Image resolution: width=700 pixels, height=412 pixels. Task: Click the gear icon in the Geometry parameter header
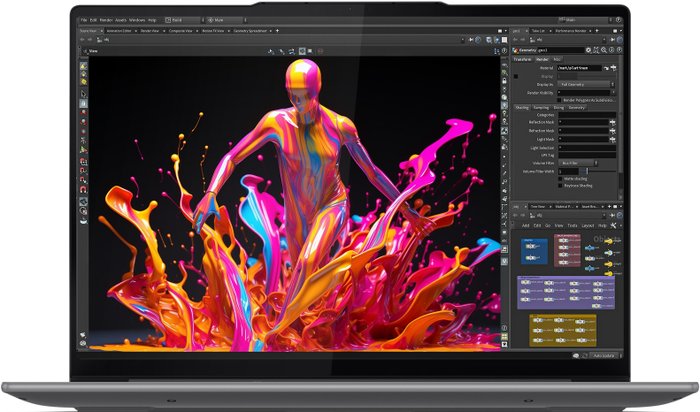[588, 48]
